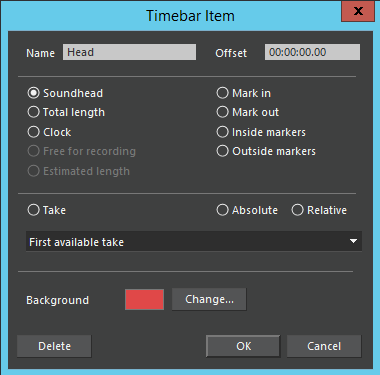380x375 pixels.
Task: Confirm with the OK button
Action: pos(243,346)
